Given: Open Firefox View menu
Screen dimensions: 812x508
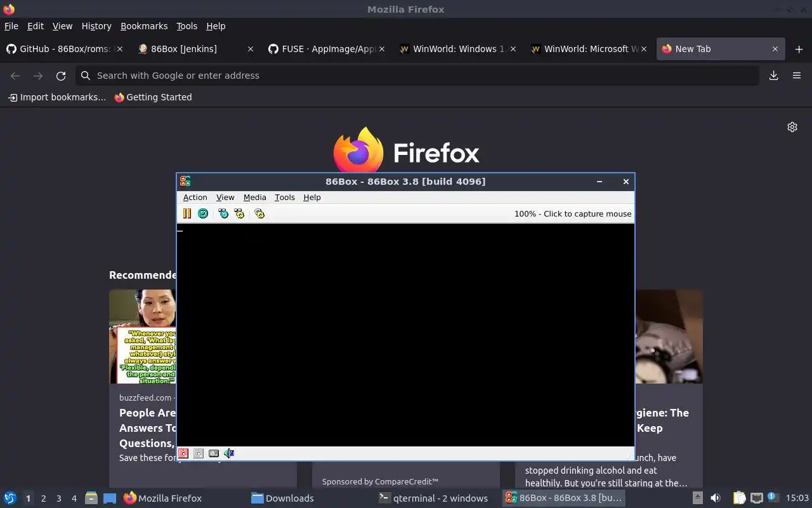Looking at the screenshot, I should tap(62, 26).
